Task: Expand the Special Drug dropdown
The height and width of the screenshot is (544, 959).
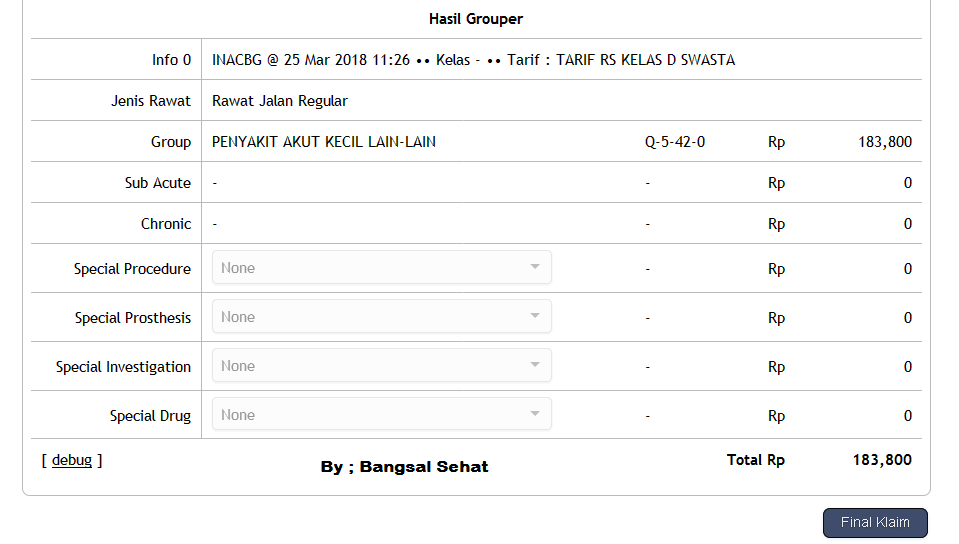Action: click(x=381, y=415)
